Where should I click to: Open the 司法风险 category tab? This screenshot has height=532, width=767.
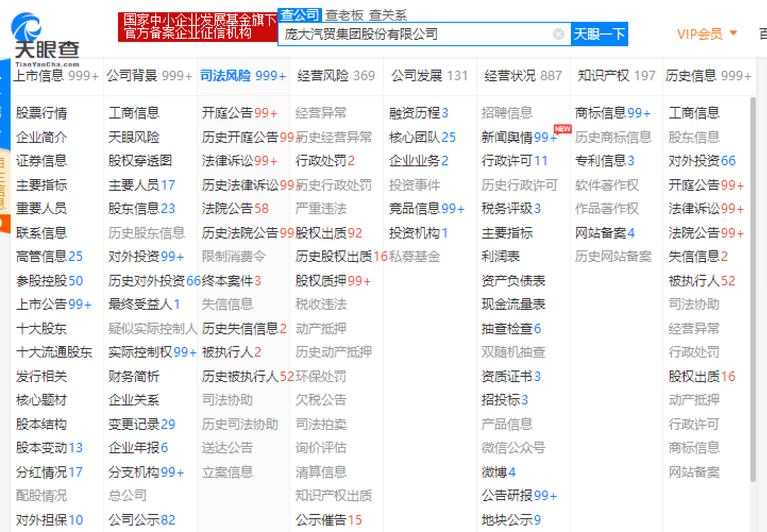point(243,76)
